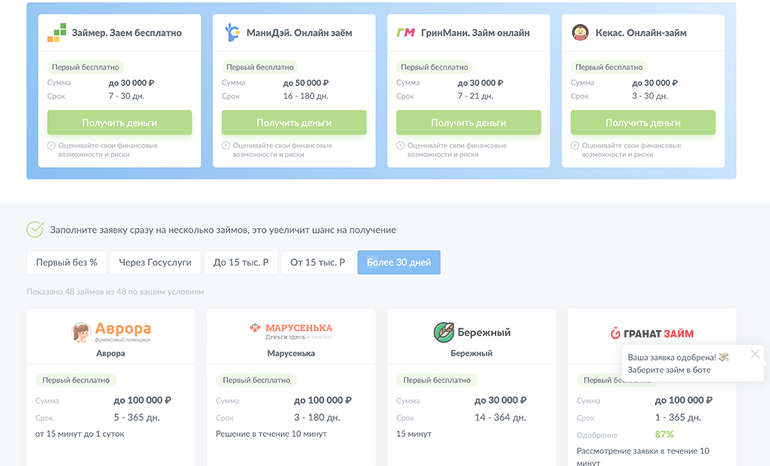Click '7 - 21 дн.' term in ГринМани

[475, 96]
